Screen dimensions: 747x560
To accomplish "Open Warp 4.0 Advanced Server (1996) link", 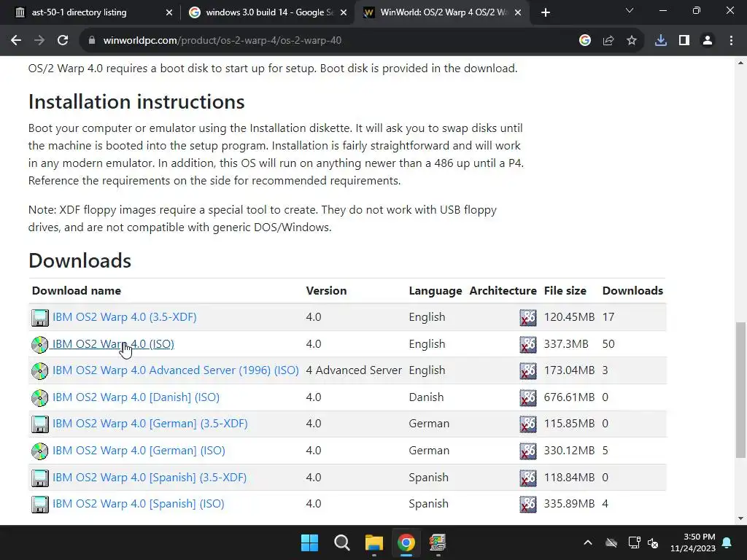I will pyautogui.click(x=175, y=370).
